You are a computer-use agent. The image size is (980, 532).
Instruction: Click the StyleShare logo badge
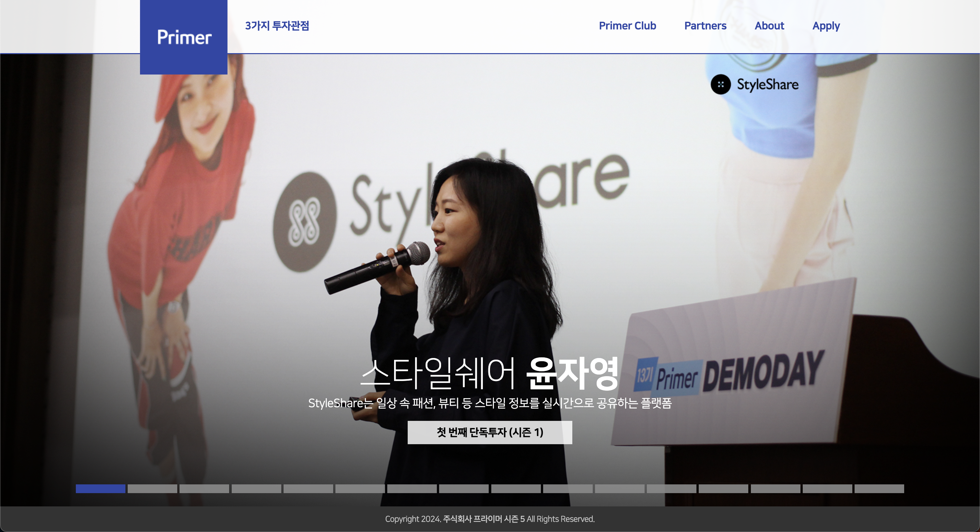pyautogui.click(x=754, y=85)
